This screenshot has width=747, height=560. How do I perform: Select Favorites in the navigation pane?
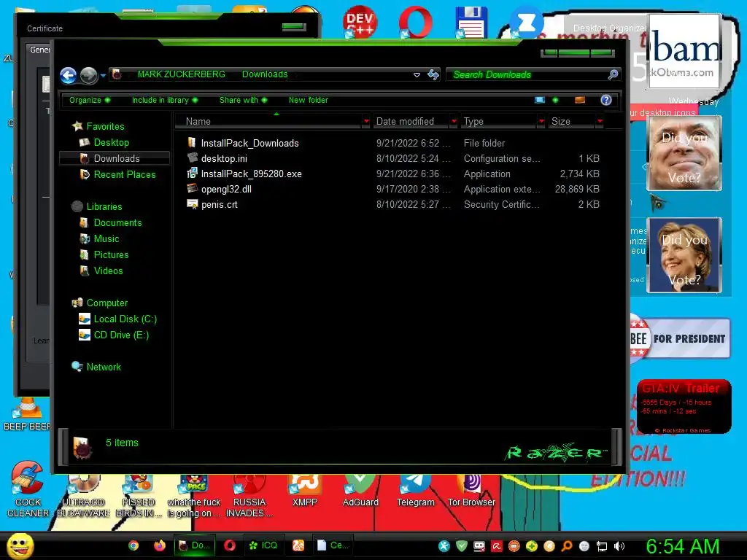[105, 126]
